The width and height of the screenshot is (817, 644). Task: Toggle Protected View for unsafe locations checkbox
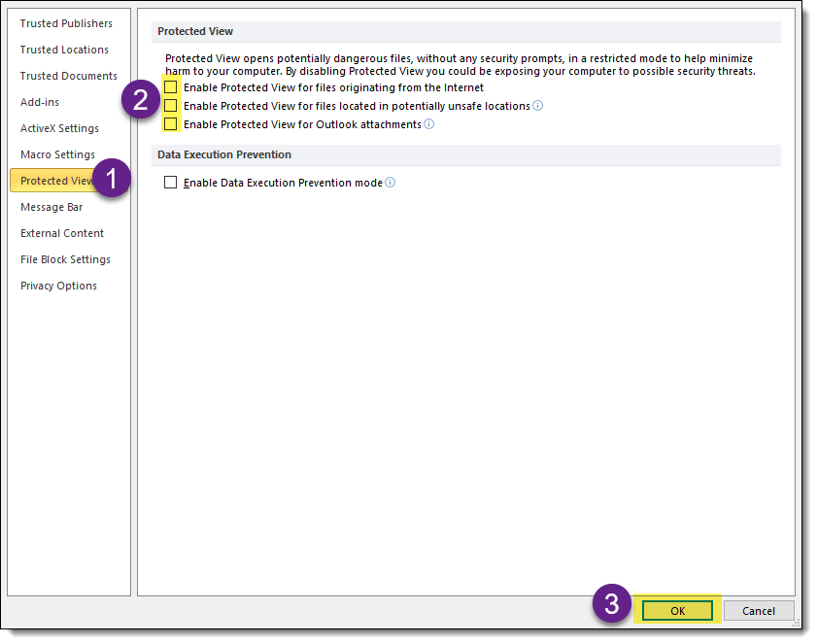(x=171, y=106)
